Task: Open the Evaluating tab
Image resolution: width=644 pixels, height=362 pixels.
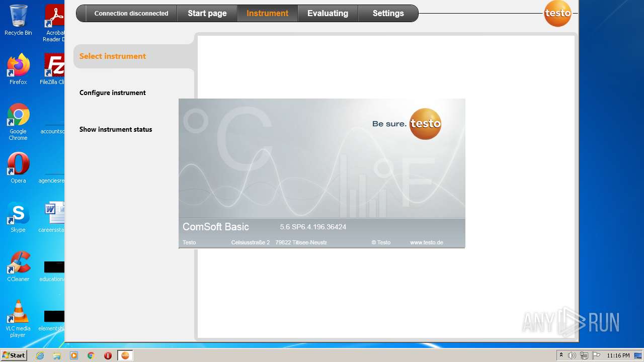Action: [x=328, y=14]
